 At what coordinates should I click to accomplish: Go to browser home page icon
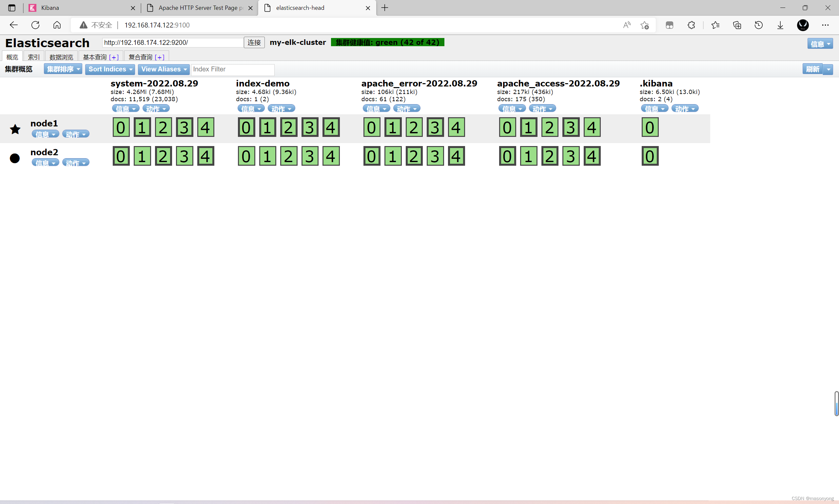click(x=57, y=25)
